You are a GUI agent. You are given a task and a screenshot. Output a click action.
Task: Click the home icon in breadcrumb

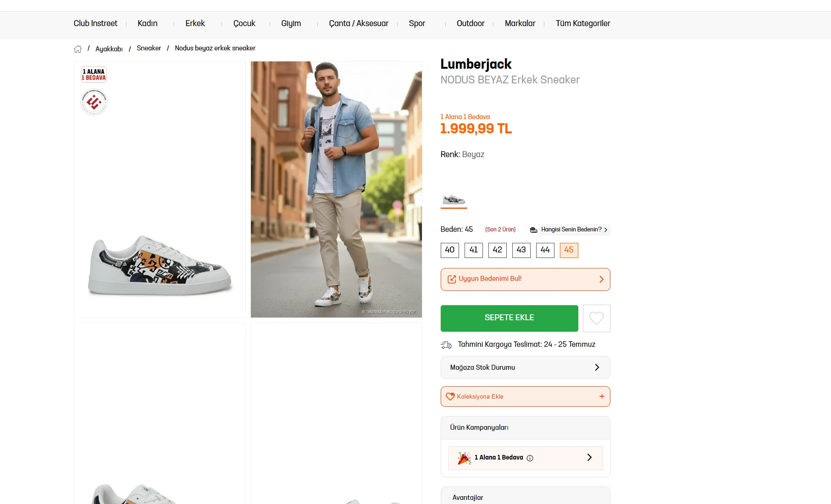pyautogui.click(x=78, y=49)
